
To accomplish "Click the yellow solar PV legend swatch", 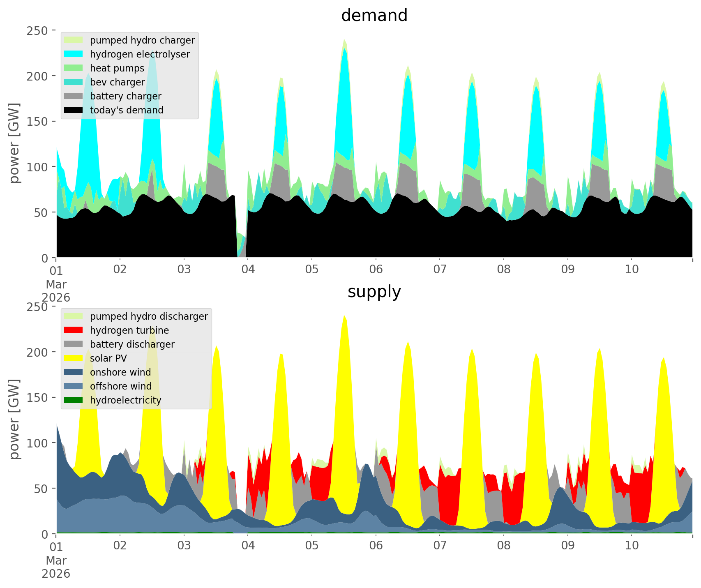I will 74,358.
